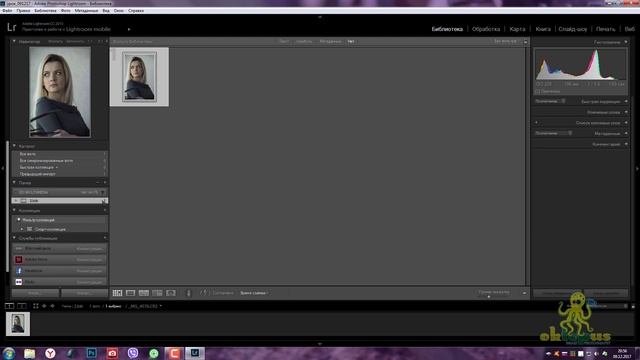Switch to Loupe view in toolbar
The width and height of the screenshot is (640, 360).
(x=131, y=293)
